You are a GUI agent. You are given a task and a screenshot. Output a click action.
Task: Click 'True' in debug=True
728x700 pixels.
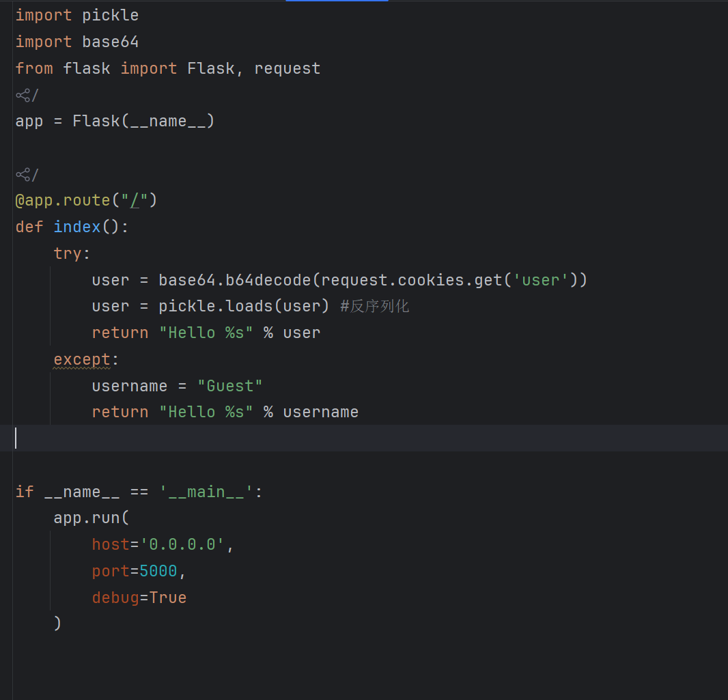click(167, 598)
